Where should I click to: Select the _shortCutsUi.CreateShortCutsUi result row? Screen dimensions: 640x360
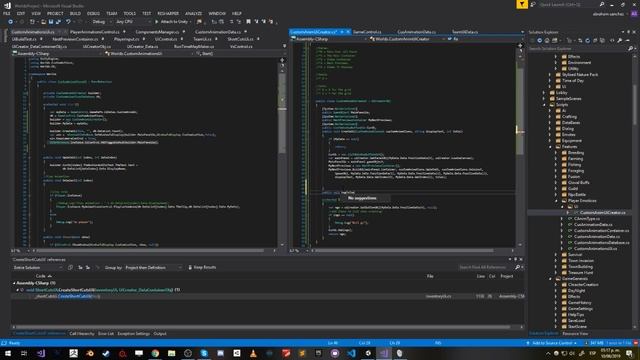(x=267, y=296)
